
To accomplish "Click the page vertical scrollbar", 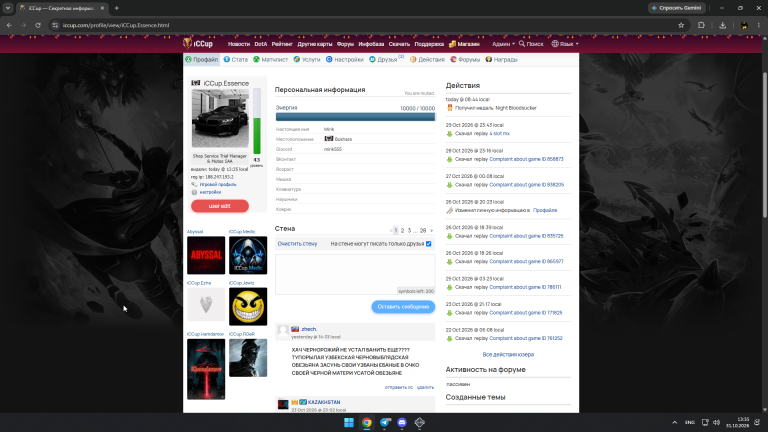I will [765, 144].
